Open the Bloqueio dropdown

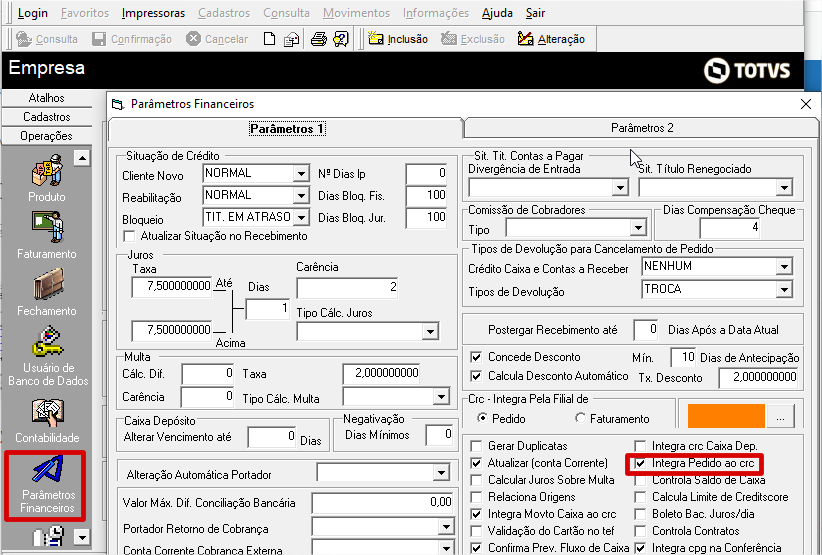click(x=301, y=217)
